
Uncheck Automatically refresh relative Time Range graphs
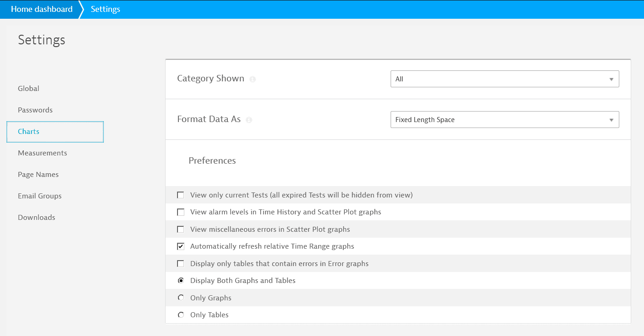point(181,246)
